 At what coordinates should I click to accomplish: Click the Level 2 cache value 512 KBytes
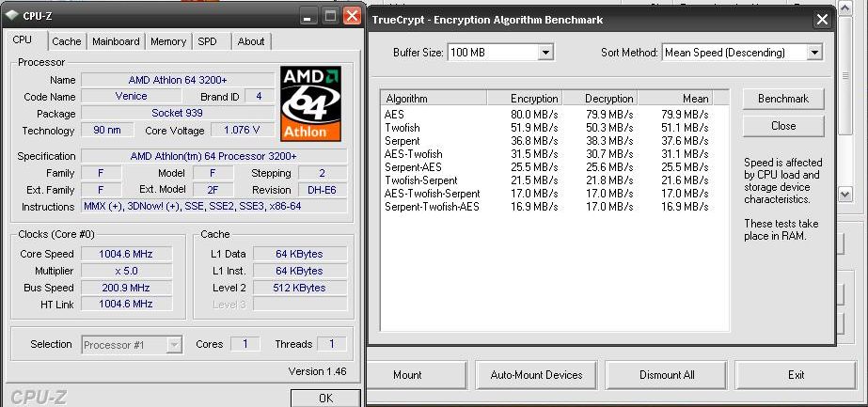pos(299,288)
